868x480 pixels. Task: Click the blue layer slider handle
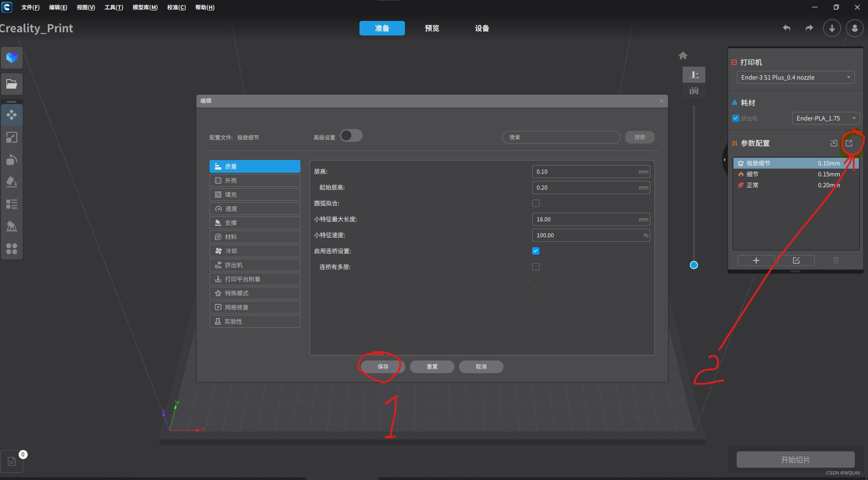[x=694, y=265]
